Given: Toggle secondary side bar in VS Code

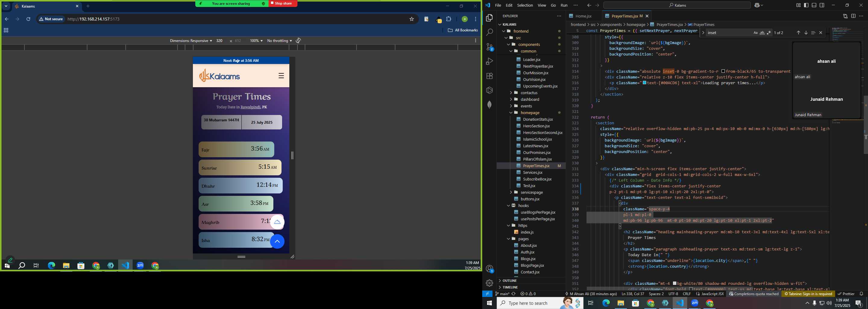Looking at the screenshot, I should click(822, 5).
